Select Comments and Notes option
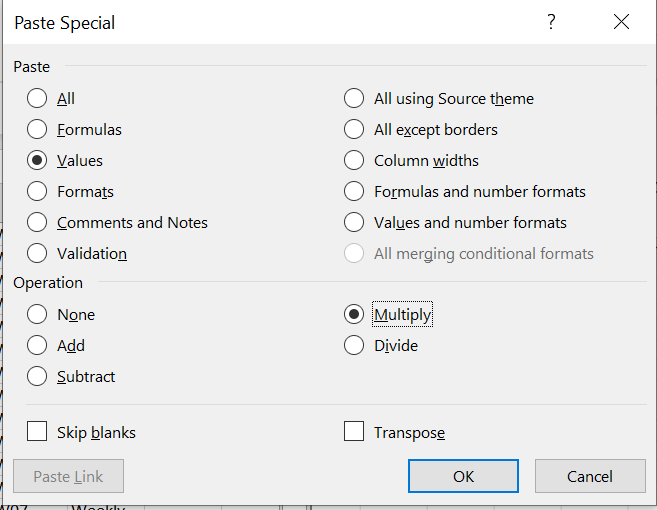 (38, 222)
